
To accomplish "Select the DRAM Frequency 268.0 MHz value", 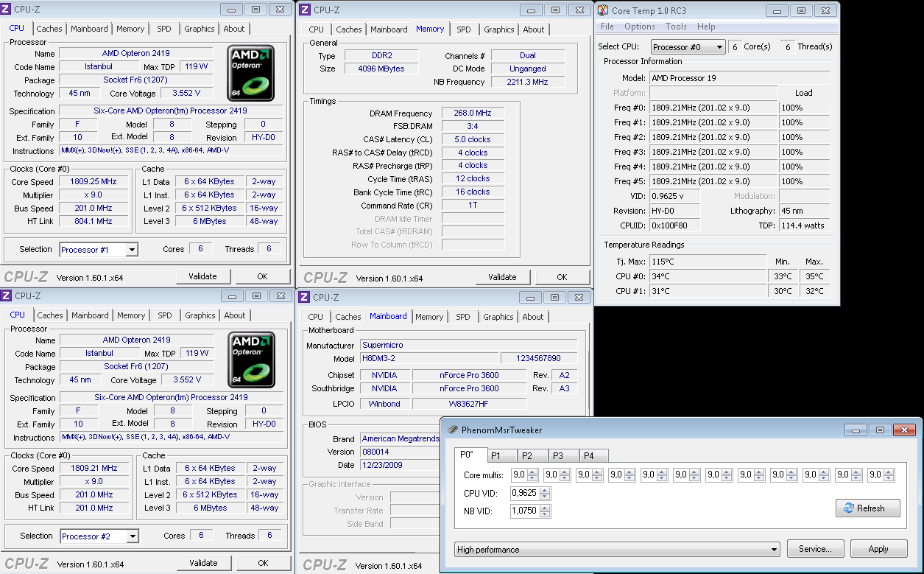I will pos(473,113).
